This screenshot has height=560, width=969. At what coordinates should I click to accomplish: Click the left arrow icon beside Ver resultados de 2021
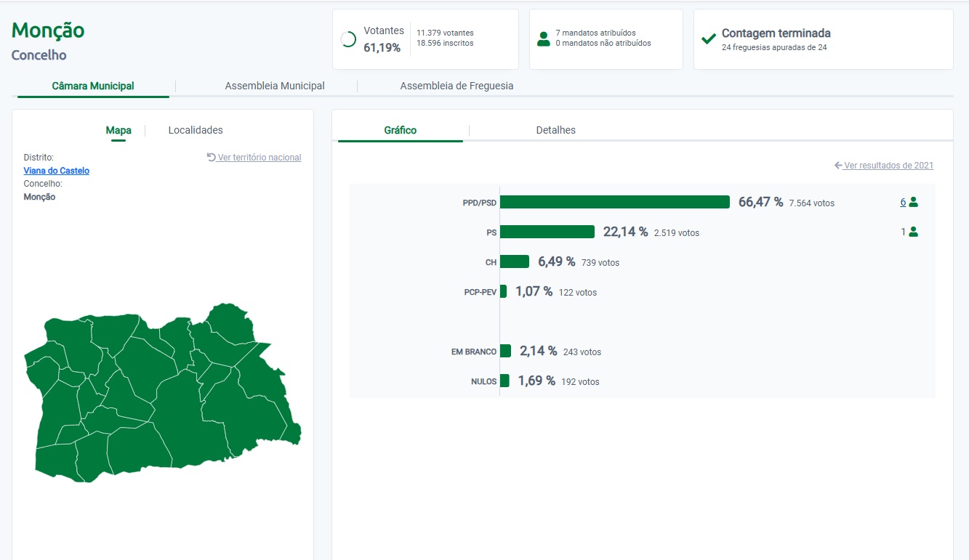pos(838,166)
